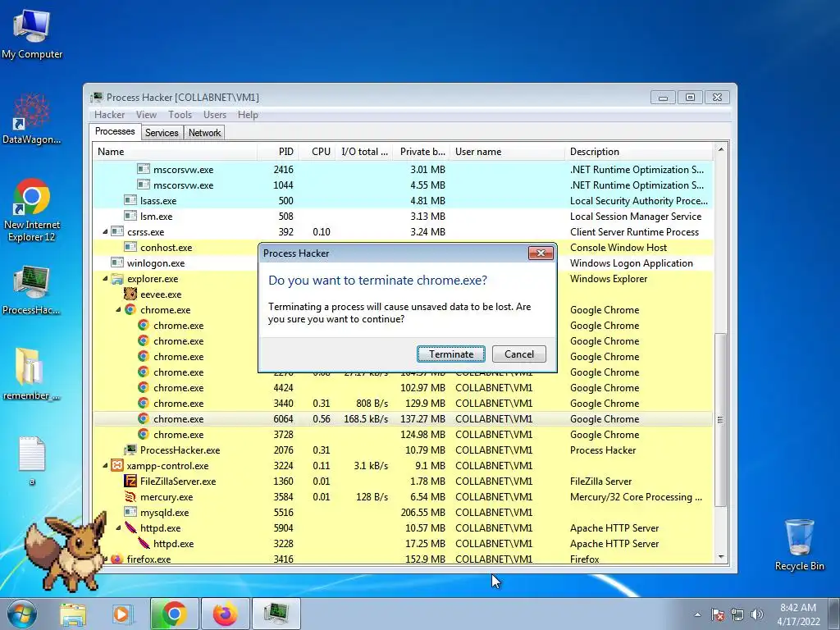Click the ProcessHacker.exe row icon

click(130, 450)
